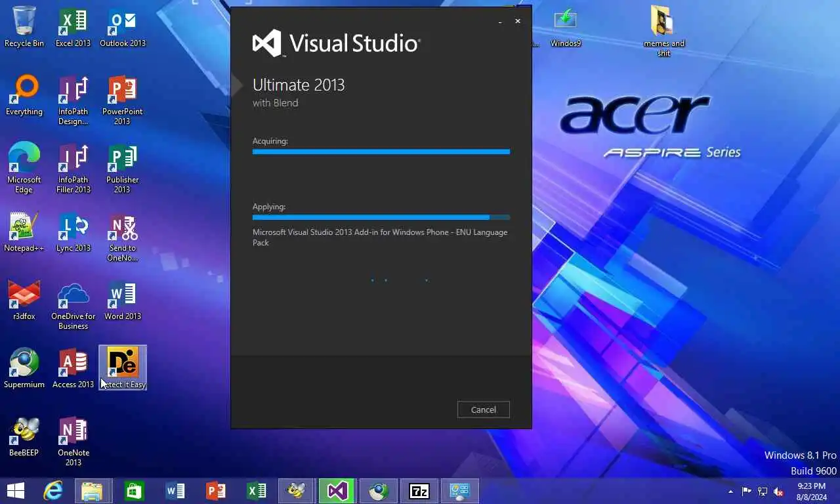
Task: Select the Windos9 desktop icon
Action: (565, 27)
